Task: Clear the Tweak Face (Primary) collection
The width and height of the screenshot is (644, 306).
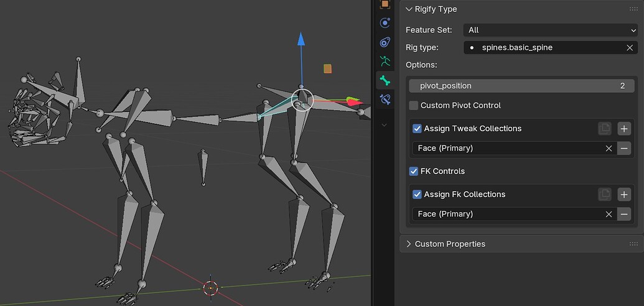Action: (x=609, y=148)
